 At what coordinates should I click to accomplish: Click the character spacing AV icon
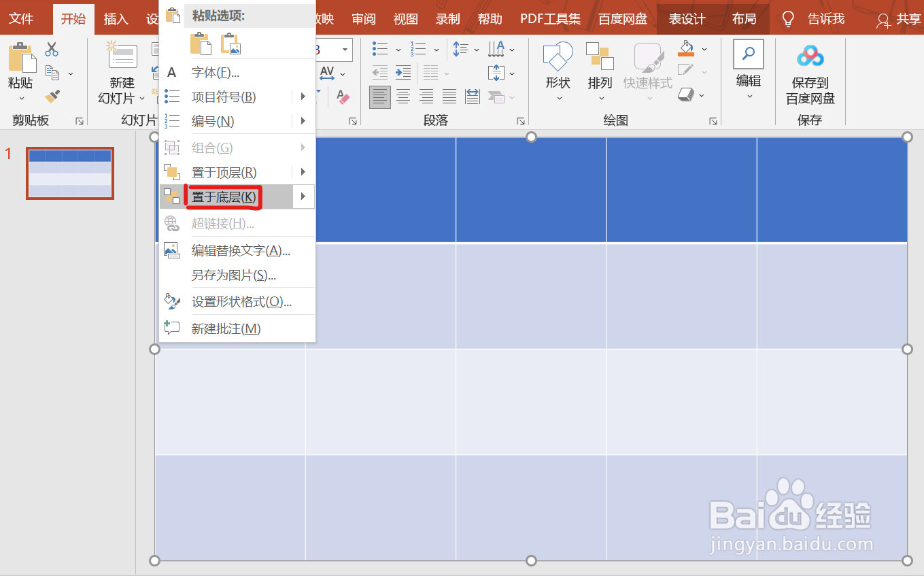click(327, 73)
